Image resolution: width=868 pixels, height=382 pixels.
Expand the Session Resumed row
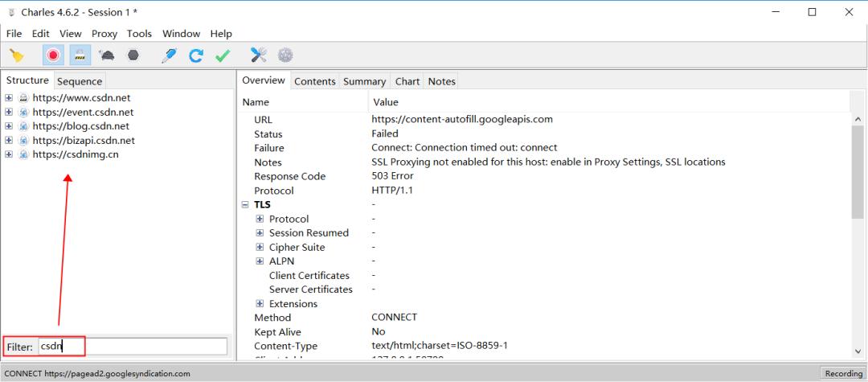coord(260,233)
